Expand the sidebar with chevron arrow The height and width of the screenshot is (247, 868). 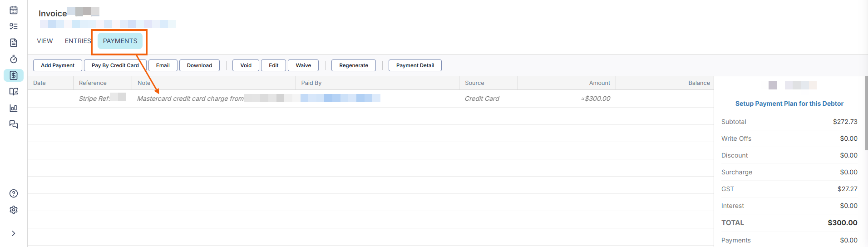click(14, 233)
